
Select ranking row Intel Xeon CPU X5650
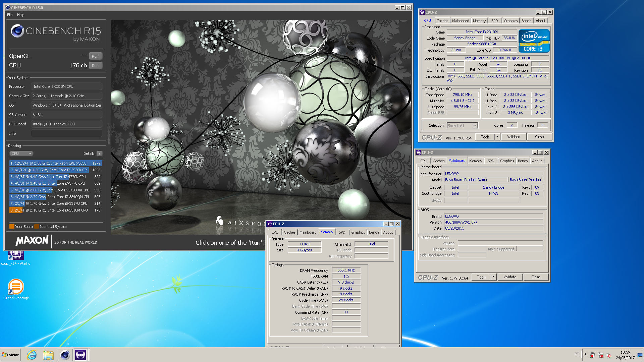(x=56, y=163)
